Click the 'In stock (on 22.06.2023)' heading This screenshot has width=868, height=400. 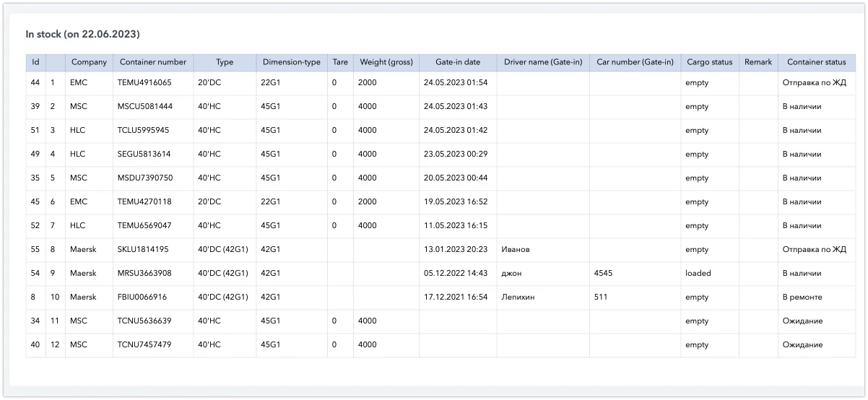pyautogui.click(x=83, y=34)
